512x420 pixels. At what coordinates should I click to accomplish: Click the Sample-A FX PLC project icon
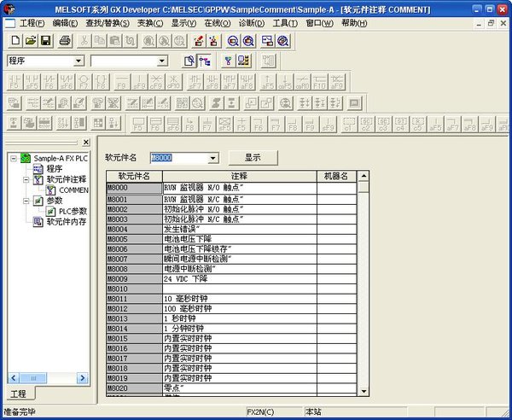(26, 159)
